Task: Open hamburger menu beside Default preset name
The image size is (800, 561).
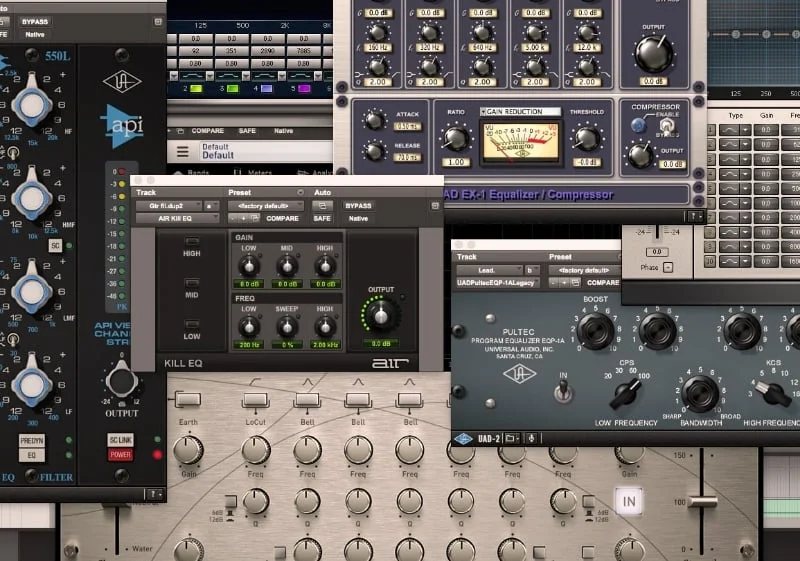Action: [183, 151]
